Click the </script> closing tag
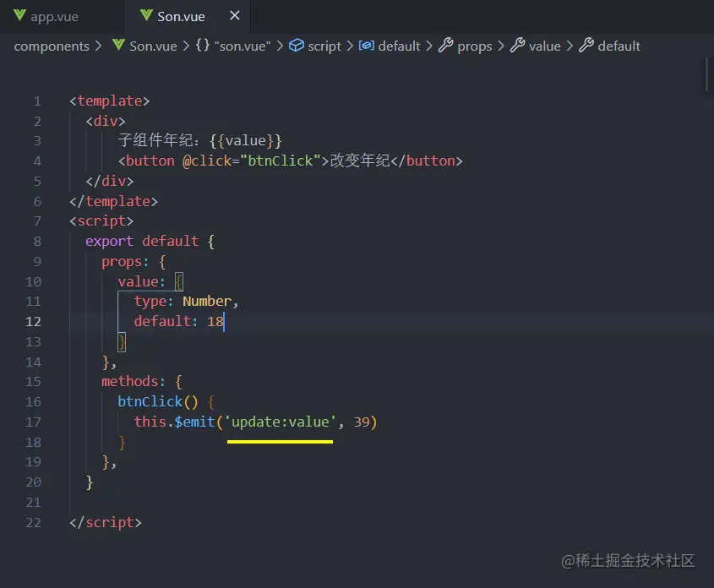Image resolution: width=714 pixels, height=588 pixels. click(x=106, y=522)
